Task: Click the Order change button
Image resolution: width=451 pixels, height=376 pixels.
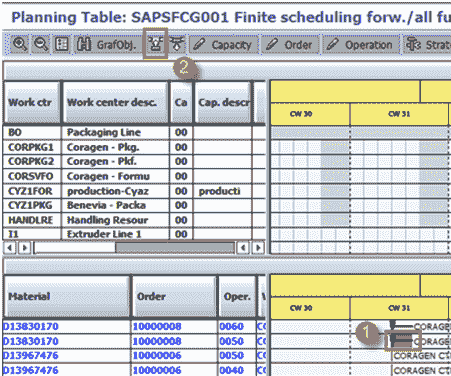Action: [290, 45]
